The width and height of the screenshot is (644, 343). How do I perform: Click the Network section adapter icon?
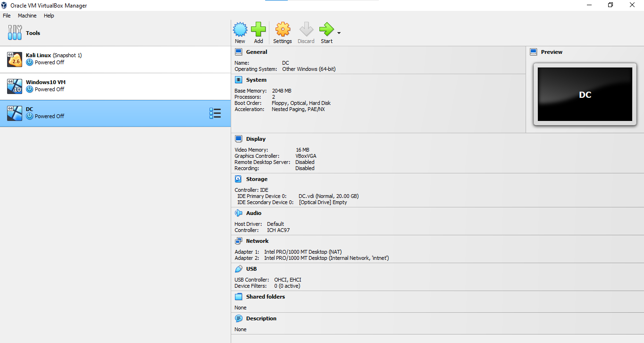coord(239,241)
